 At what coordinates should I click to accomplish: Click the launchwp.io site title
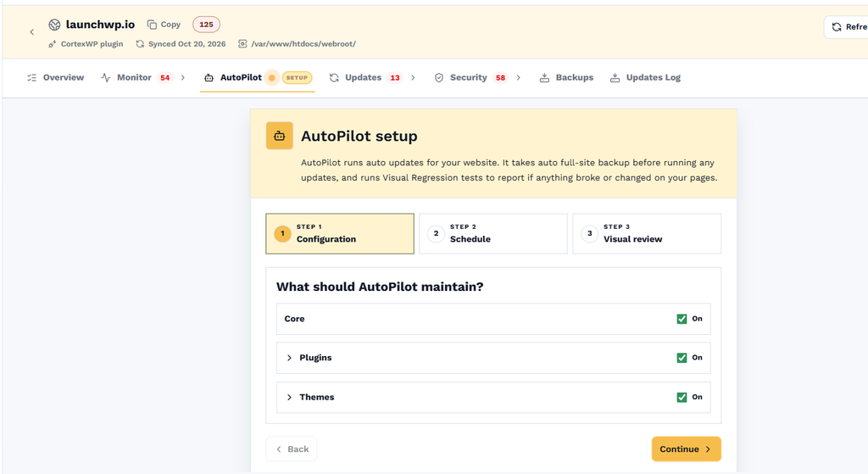(x=100, y=25)
